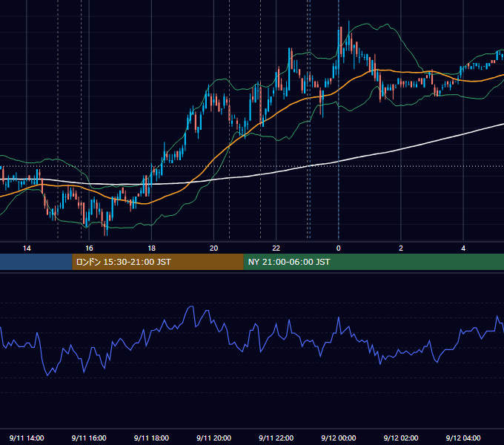Viewport: 504px width, 445px height.
Task: Click the 0 hour label on price chart axis
Action: tap(339, 248)
